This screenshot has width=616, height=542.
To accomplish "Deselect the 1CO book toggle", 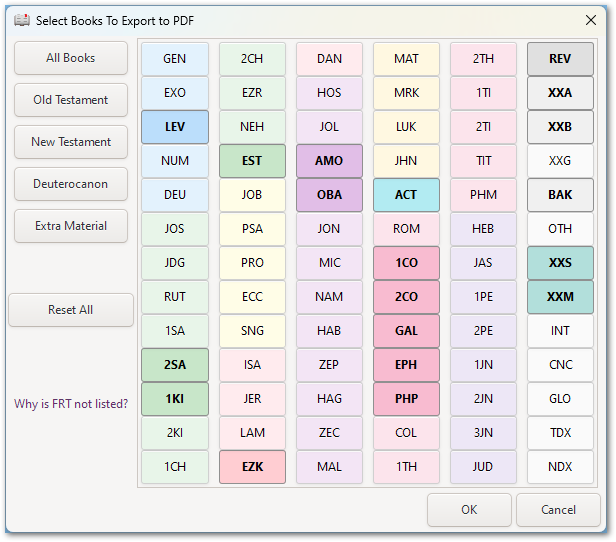I will pos(406,263).
